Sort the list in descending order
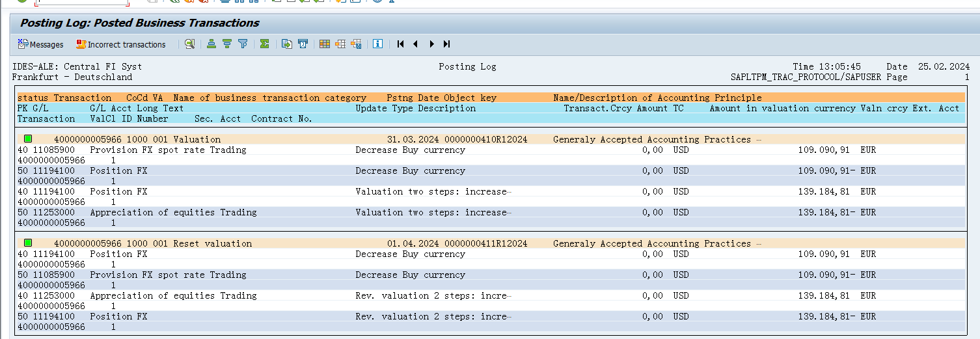 click(x=227, y=44)
